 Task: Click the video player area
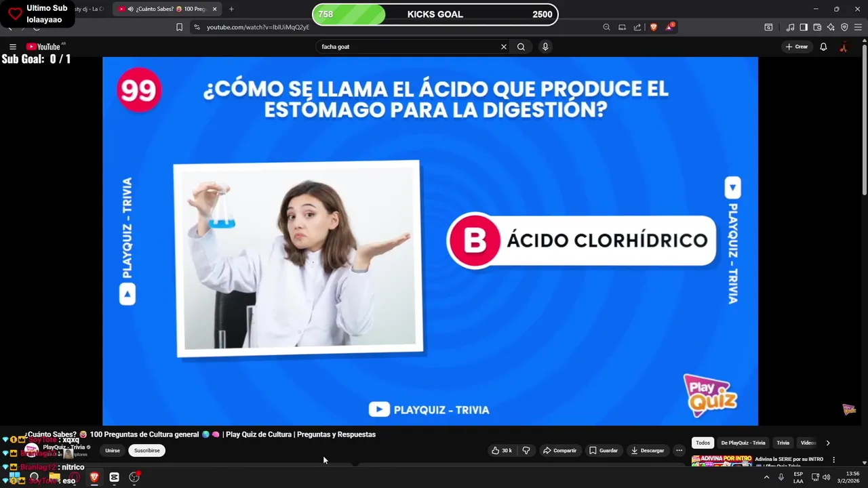430,241
